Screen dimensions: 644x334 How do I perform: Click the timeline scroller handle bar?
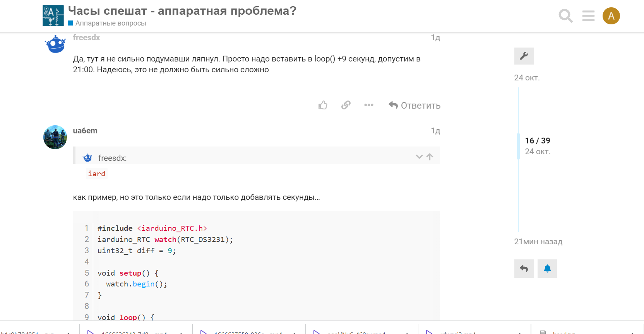[x=518, y=146]
